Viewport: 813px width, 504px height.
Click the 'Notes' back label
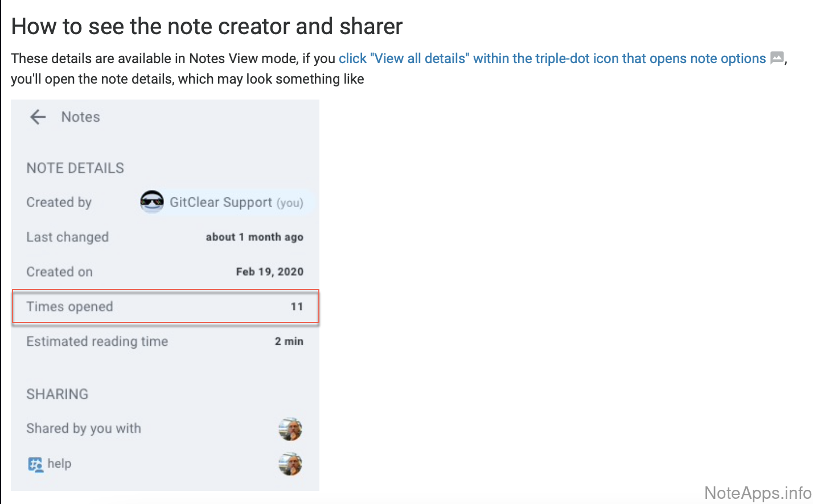[81, 117]
